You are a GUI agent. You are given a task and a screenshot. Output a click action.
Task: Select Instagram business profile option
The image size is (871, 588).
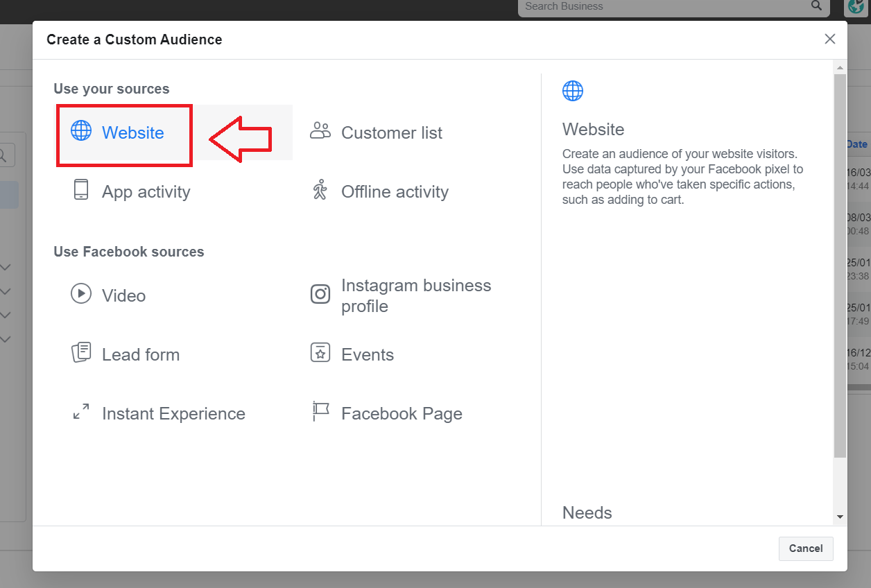(416, 295)
